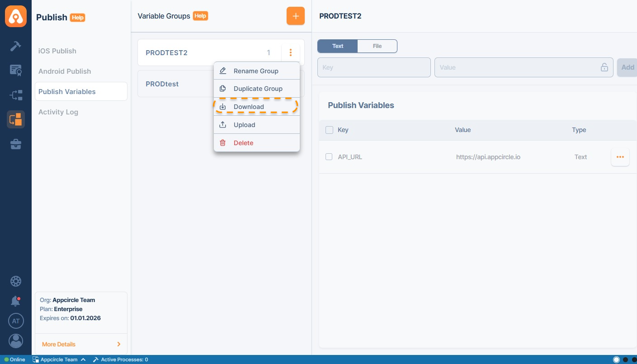Open the Build module hammer icon
This screenshot has width=637, height=364.
(16, 46)
